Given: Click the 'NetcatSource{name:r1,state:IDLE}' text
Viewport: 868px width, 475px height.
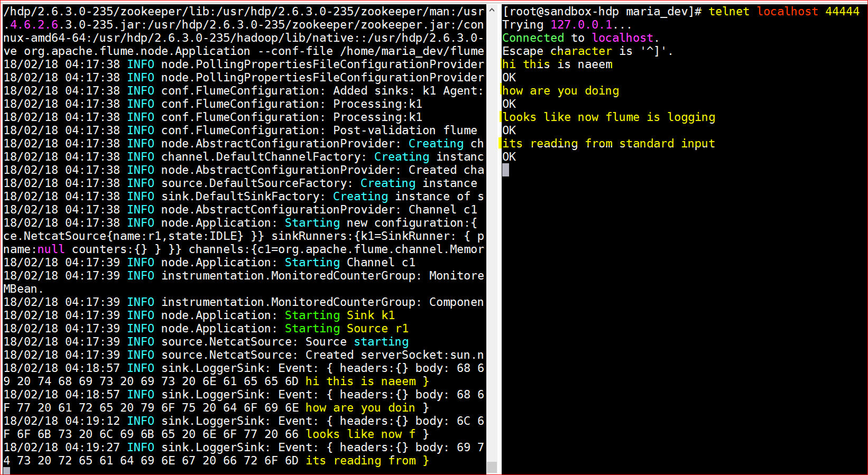Looking at the screenshot, I should pos(133,236).
